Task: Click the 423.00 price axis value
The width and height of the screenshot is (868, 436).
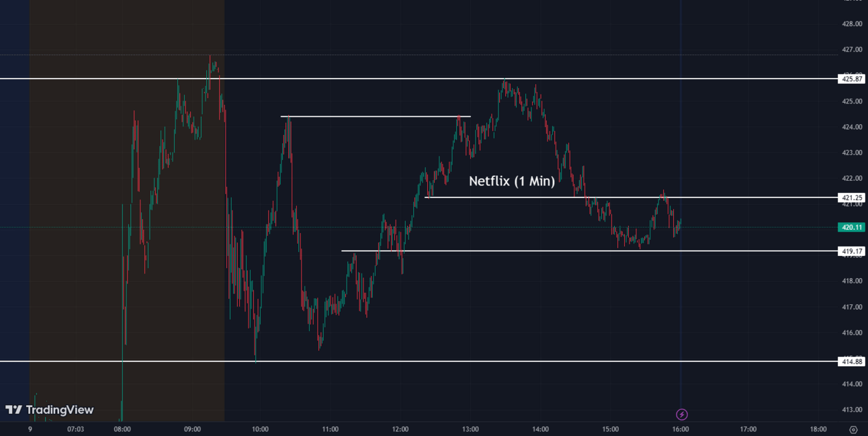Action: pos(852,152)
